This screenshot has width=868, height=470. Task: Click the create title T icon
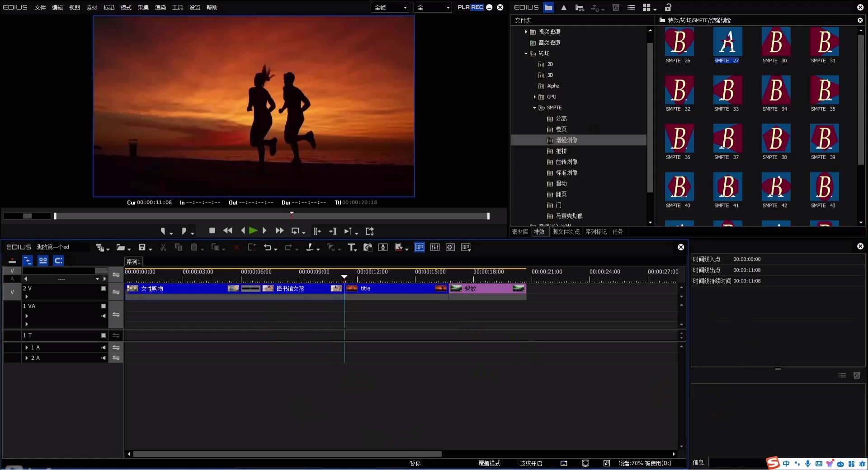(351, 247)
